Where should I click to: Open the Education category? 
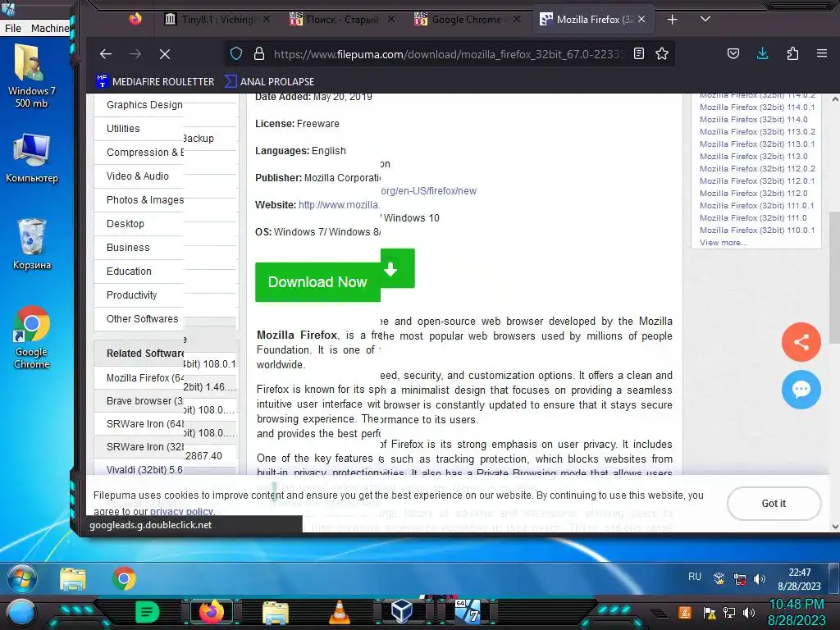click(x=129, y=271)
